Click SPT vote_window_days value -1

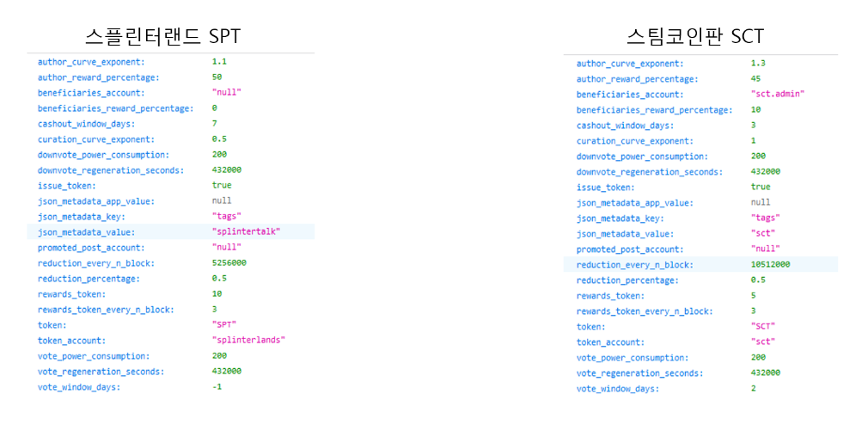coord(217,387)
